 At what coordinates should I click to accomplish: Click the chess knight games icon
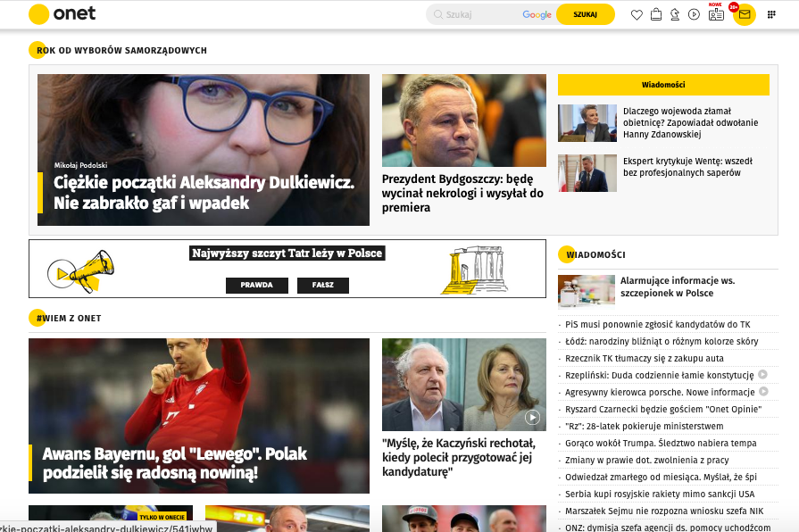point(675,14)
